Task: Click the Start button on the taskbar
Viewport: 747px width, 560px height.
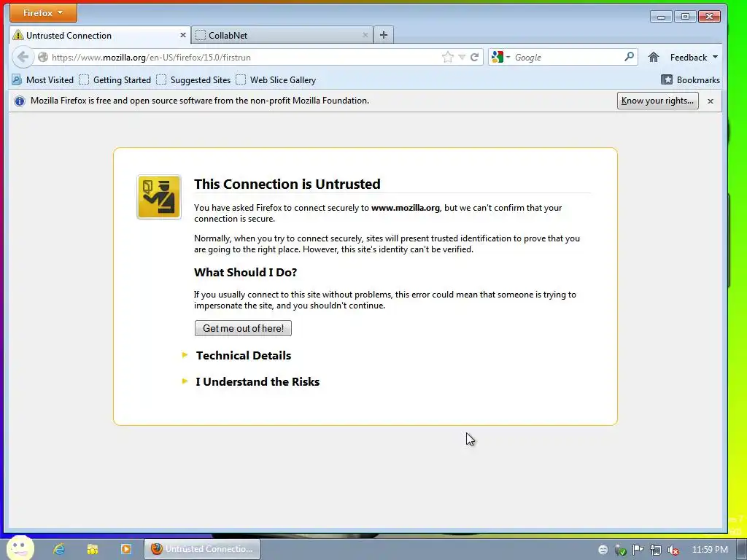Action: (x=20, y=548)
